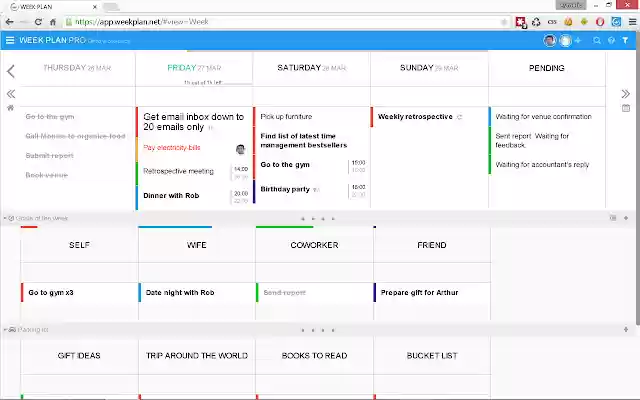
Task: Collapse the Goals of the Week section
Action: point(5,218)
